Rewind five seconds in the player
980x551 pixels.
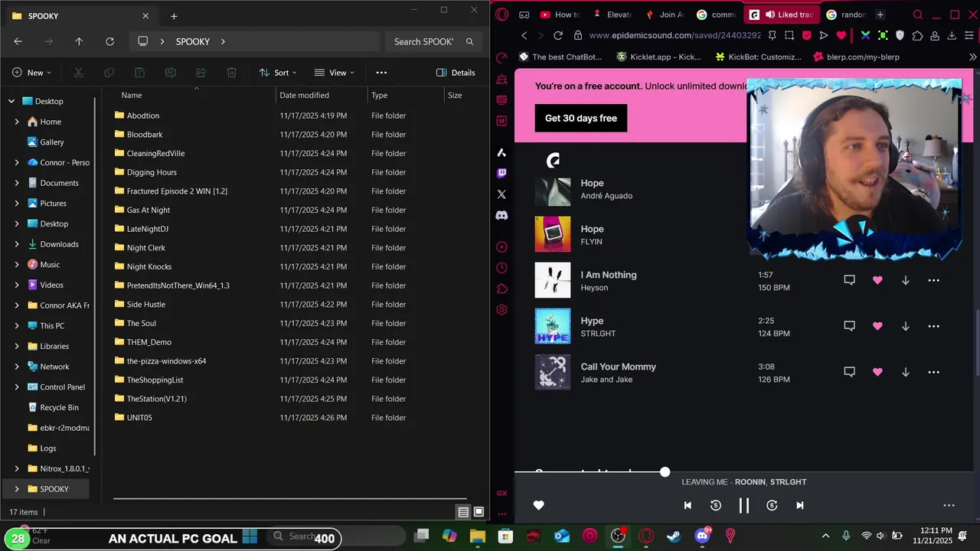[715, 505]
